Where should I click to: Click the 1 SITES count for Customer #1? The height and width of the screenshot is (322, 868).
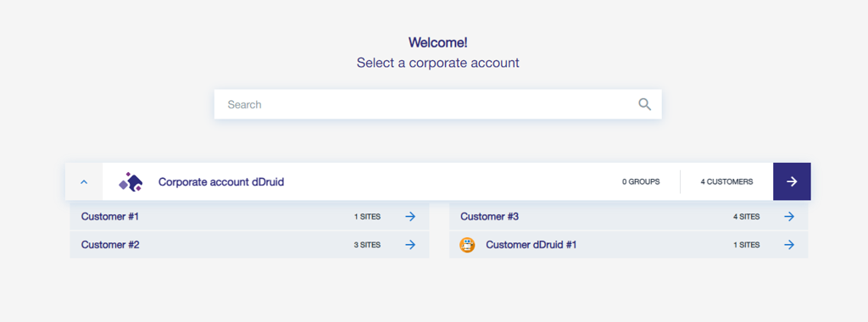(x=367, y=217)
